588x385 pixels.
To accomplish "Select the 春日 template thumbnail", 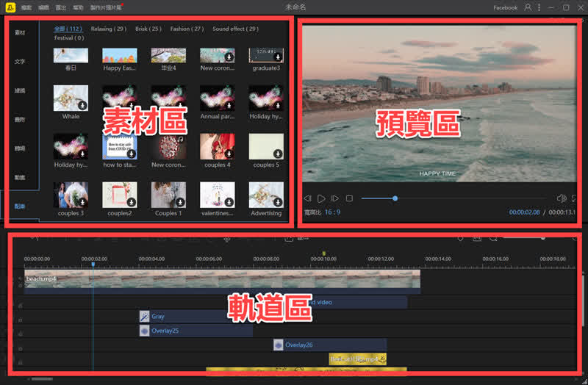I will coord(71,56).
